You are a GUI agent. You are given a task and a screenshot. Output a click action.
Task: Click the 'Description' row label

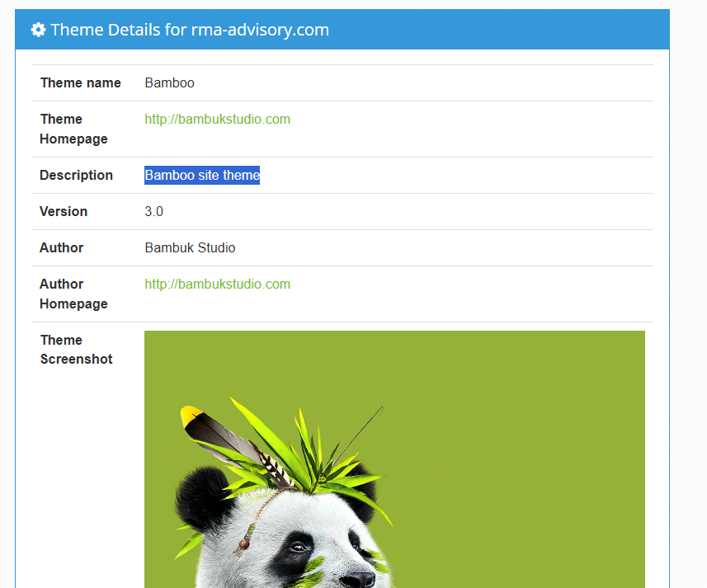(76, 176)
